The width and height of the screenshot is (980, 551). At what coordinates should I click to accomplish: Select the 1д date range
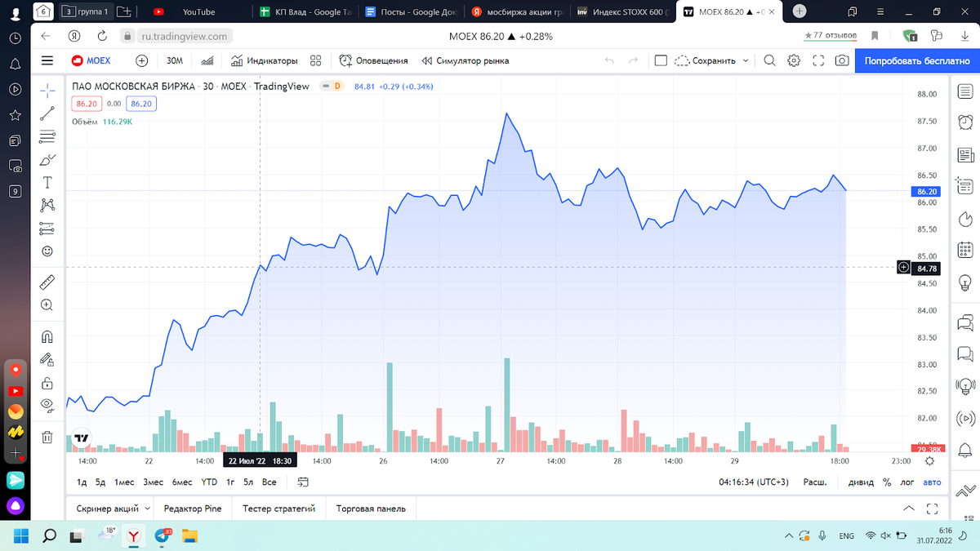point(82,482)
